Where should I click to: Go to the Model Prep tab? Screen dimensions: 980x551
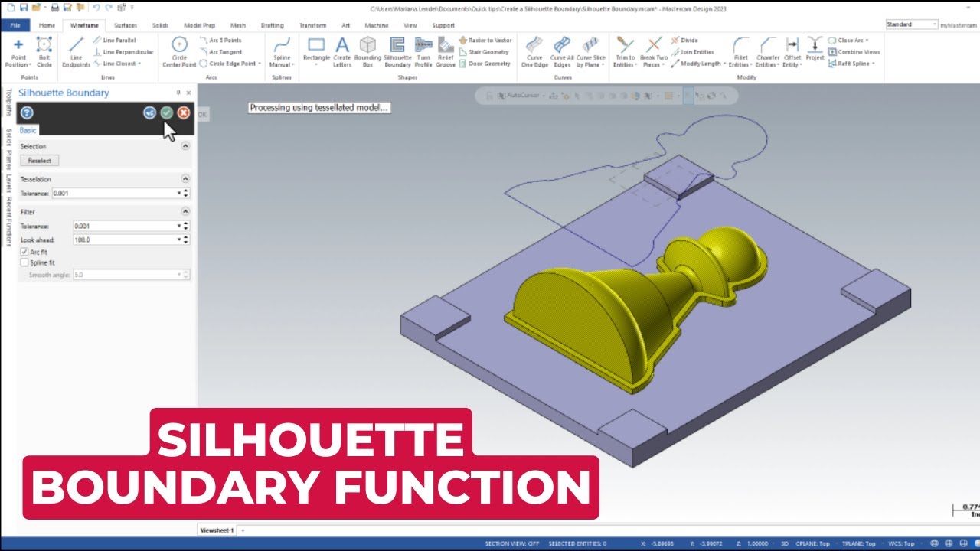pyautogui.click(x=199, y=25)
